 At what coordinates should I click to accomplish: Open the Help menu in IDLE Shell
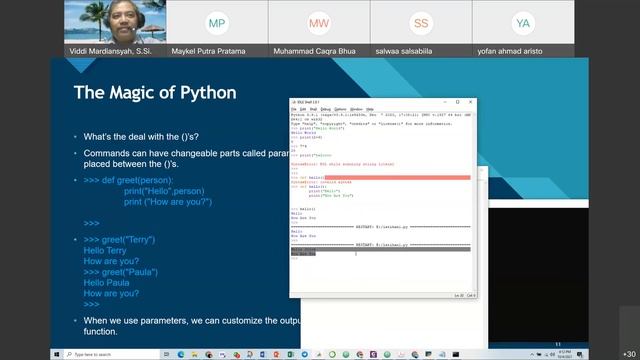(x=369, y=109)
